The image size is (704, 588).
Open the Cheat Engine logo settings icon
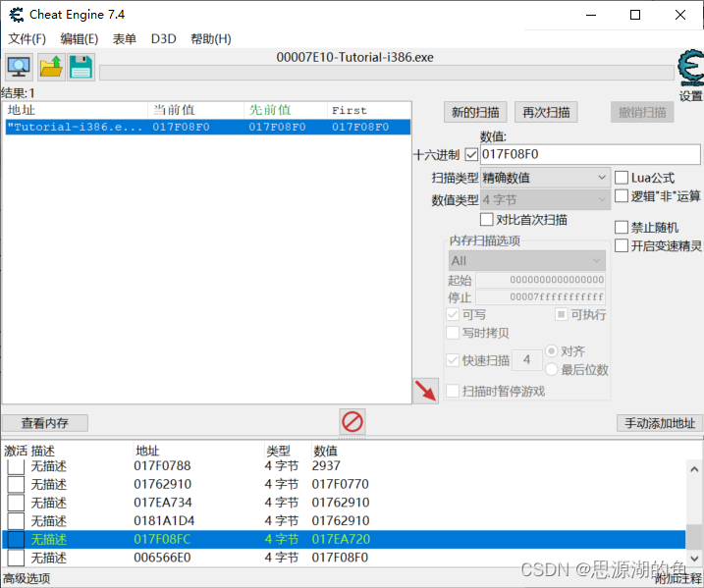coord(690,69)
